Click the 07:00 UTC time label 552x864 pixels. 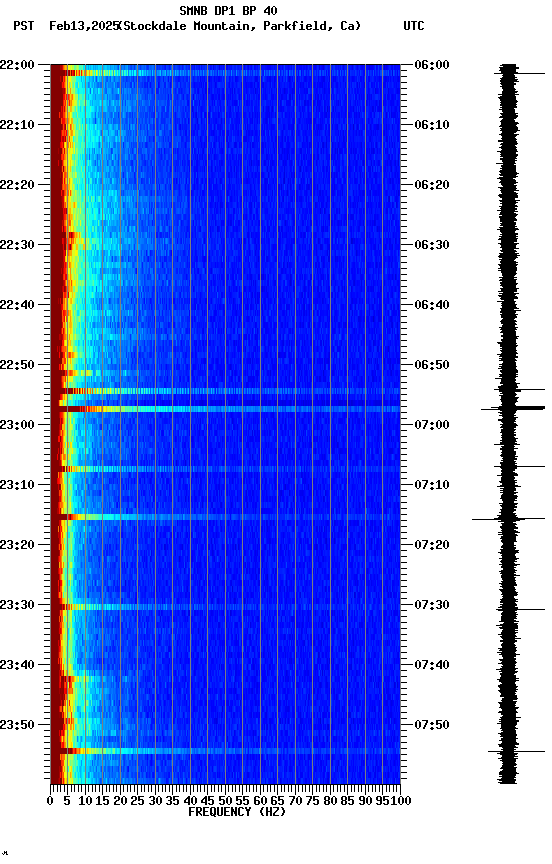(431, 425)
